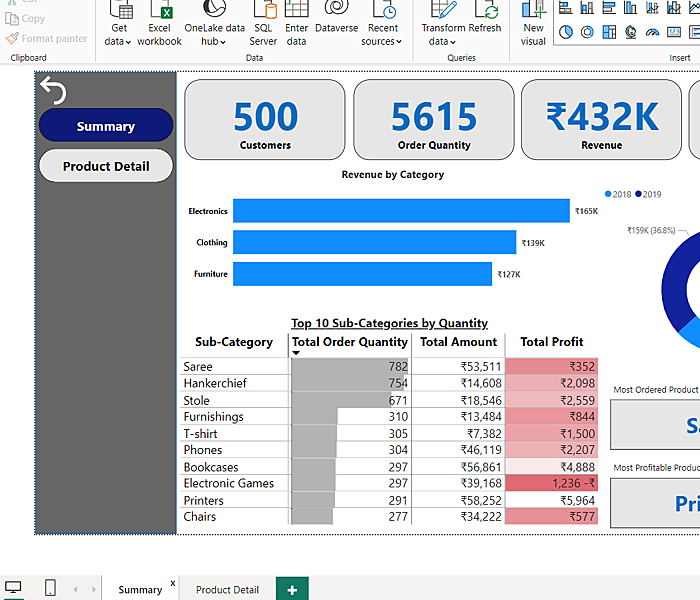This screenshot has height=600, width=700.
Task: Switch to desktop layout view
Action: [14, 589]
